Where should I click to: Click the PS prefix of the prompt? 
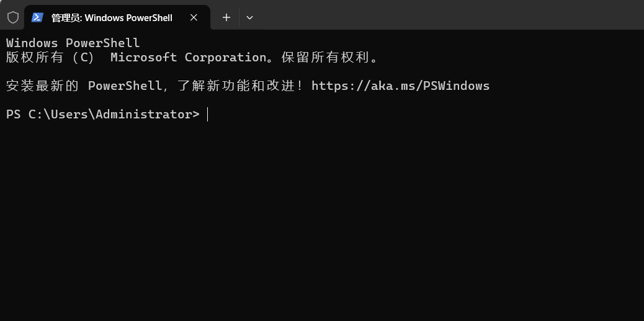[13, 115]
